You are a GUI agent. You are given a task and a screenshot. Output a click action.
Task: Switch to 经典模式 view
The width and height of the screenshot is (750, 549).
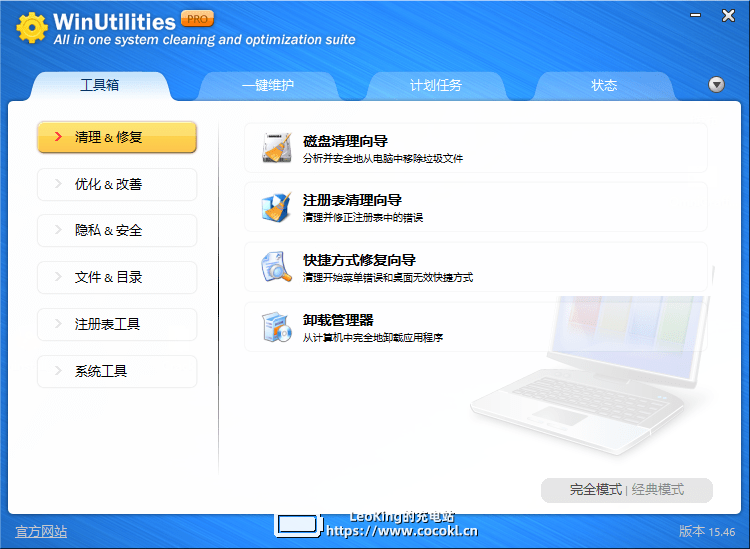pos(658,490)
